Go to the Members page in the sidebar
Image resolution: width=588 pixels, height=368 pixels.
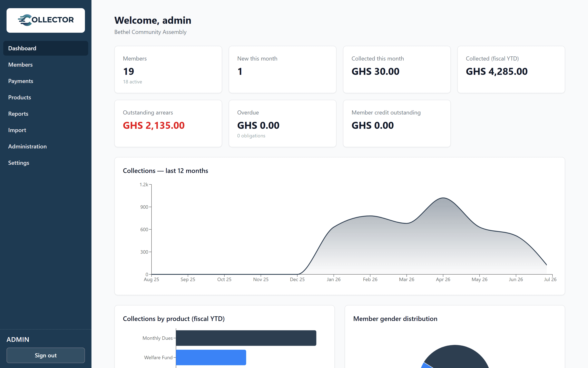46,64
